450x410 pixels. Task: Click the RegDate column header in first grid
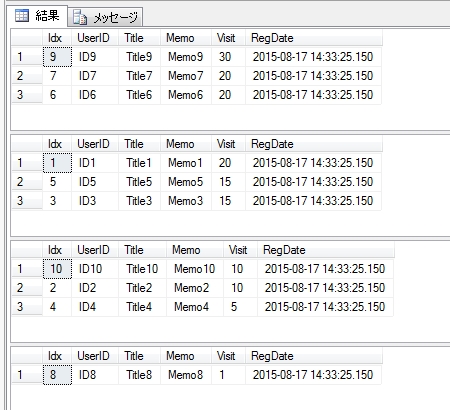tap(314, 38)
